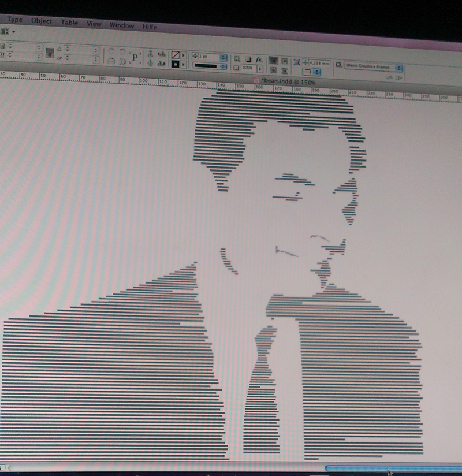Expand the stroke color flyout arrow
Viewport: 462px width, 476px height.
tap(183, 64)
